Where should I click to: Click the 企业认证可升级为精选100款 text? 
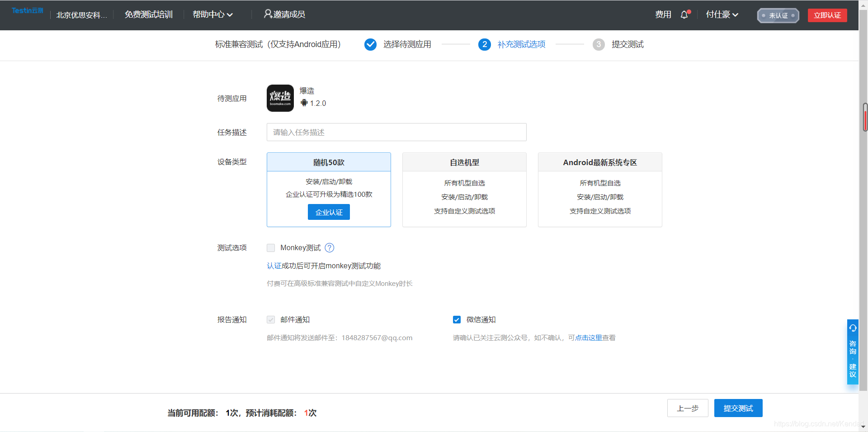[329, 194]
